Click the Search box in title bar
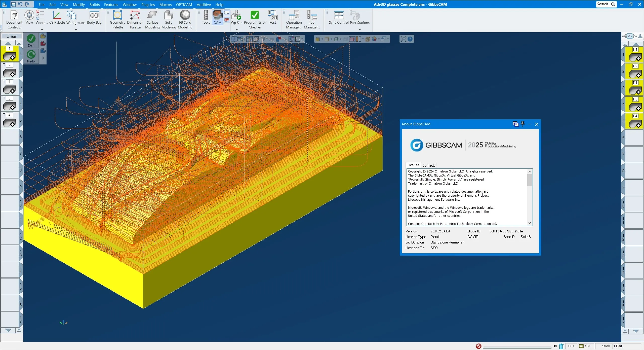 [606, 4]
